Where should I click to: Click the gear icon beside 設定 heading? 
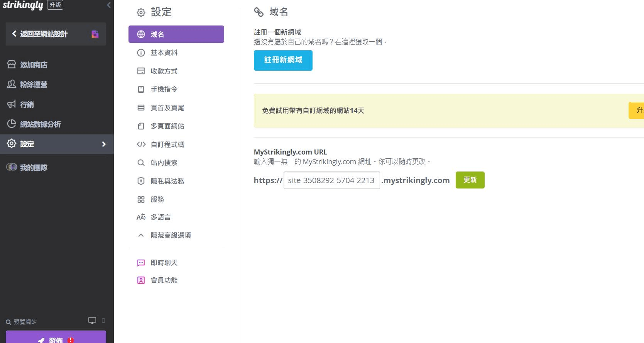point(141,13)
